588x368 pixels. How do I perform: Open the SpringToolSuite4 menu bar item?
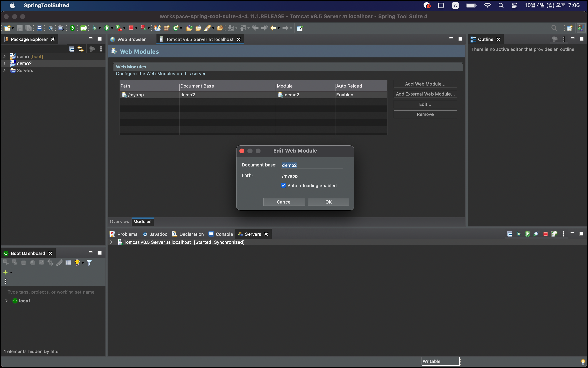pyautogui.click(x=47, y=5)
